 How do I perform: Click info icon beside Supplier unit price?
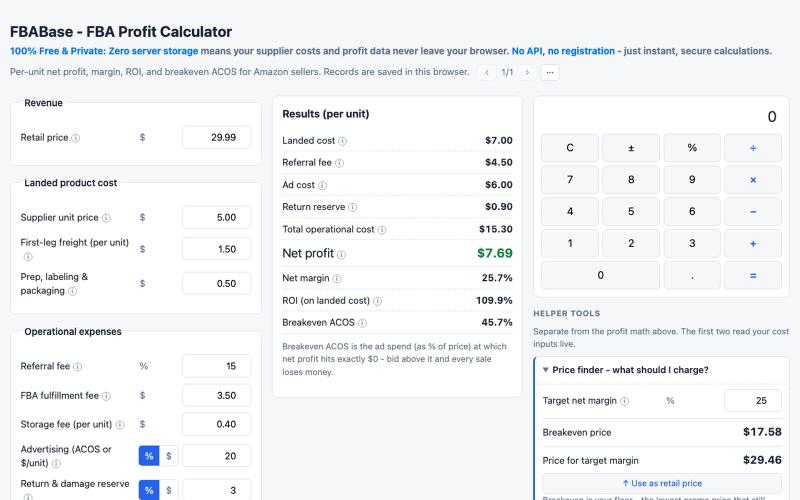[x=106, y=218]
